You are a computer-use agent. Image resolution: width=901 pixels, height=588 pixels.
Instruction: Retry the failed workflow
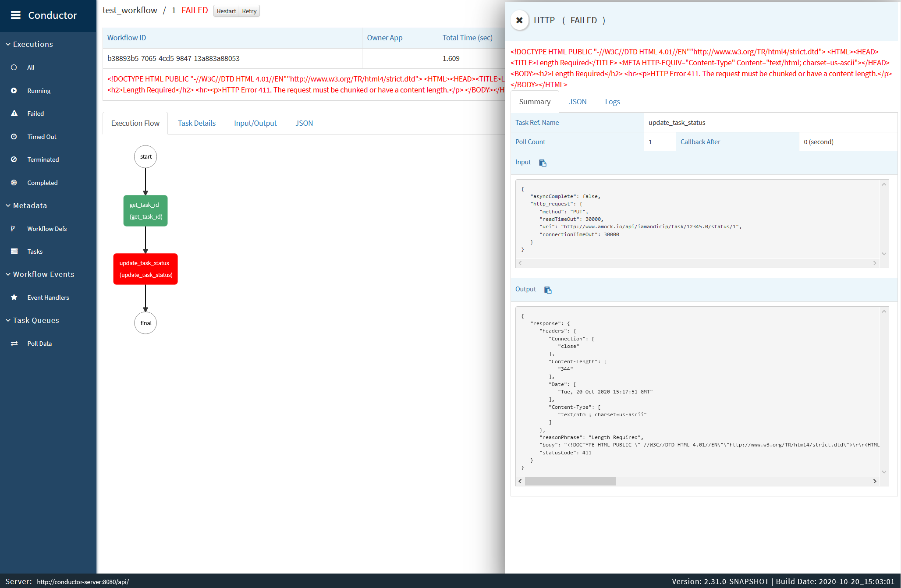coord(249,11)
